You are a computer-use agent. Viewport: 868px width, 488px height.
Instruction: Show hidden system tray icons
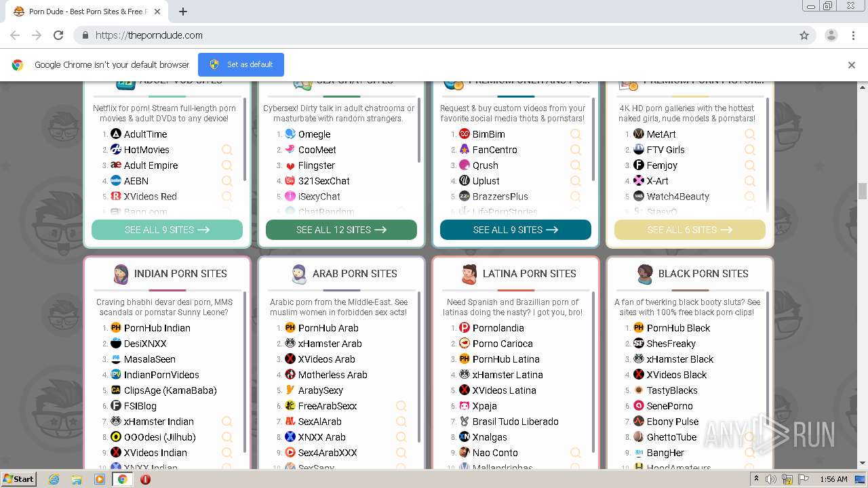(x=757, y=479)
